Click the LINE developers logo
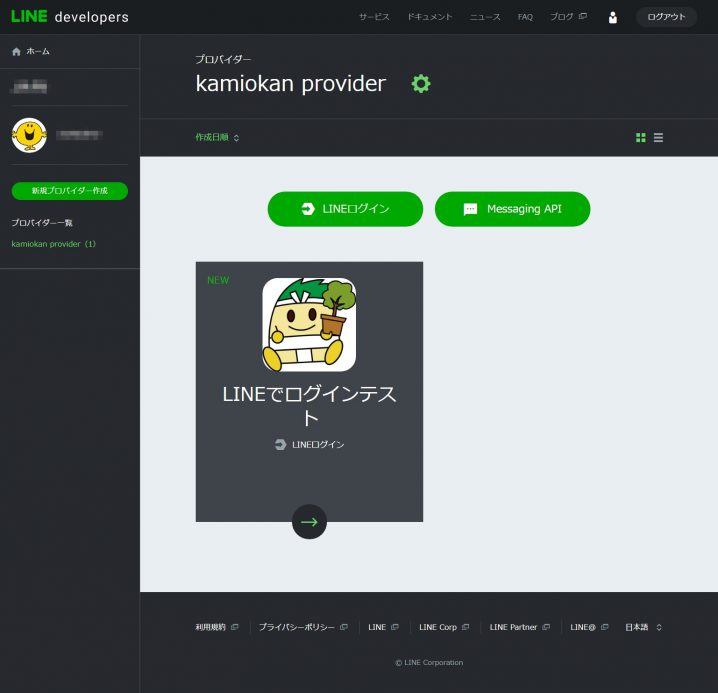This screenshot has height=693, width=718. pyautogui.click(x=70, y=16)
